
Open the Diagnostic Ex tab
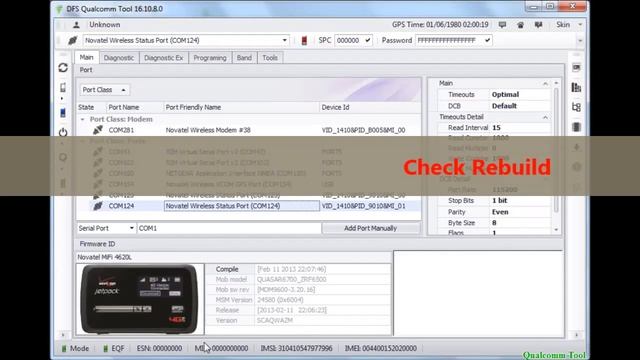tap(164, 58)
